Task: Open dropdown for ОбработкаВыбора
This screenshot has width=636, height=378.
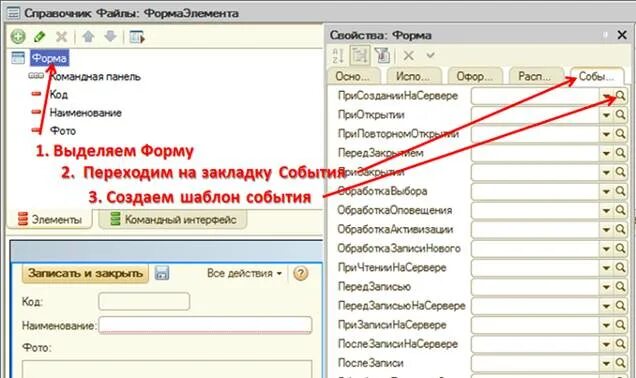Action: pos(606,191)
